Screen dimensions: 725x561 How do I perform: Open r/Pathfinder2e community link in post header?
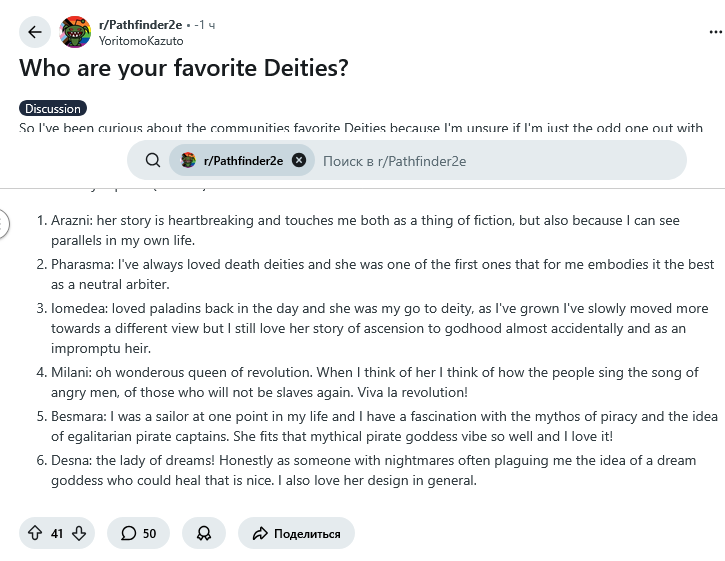139,23
